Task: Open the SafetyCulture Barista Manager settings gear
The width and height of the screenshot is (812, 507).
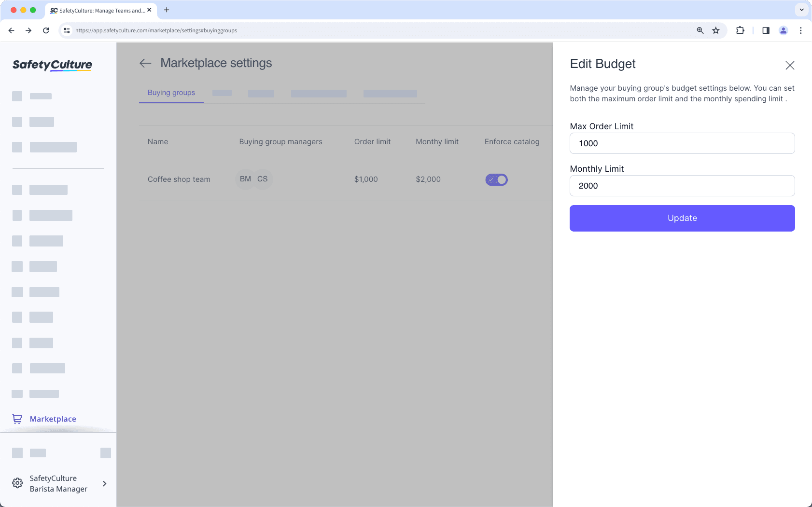Action: click(x=17, y=483)
